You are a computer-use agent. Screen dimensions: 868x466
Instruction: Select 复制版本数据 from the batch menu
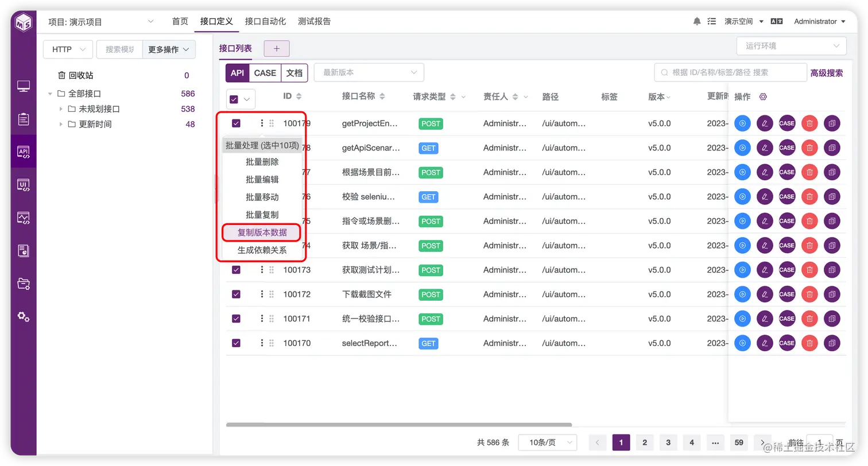(261, 232)
